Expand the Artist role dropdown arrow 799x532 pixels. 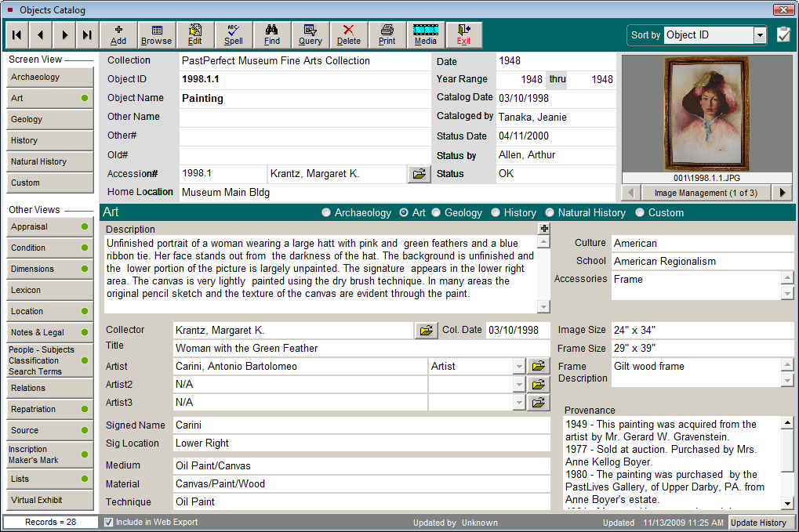tap(518, 366)
